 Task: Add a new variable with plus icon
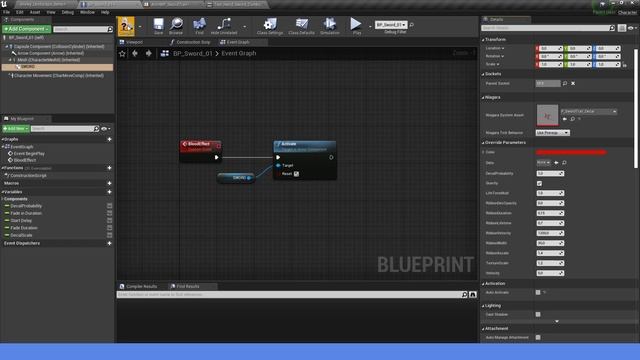coord(109,192)
